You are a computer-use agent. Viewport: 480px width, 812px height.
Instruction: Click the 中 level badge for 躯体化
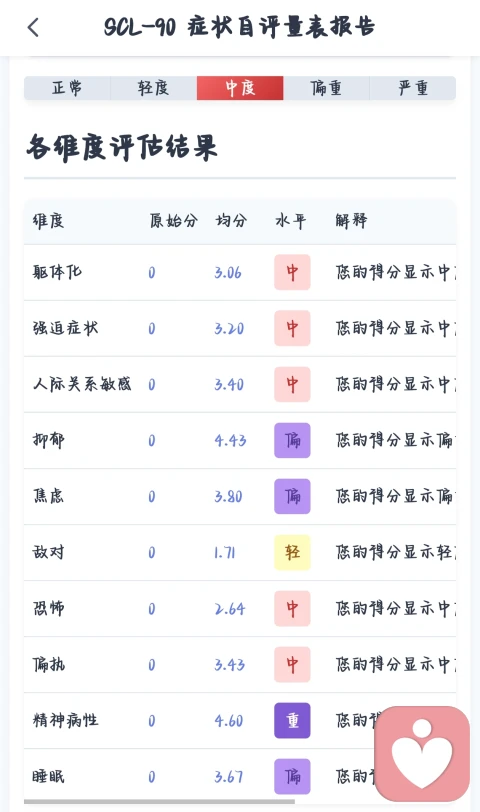tap(292, 272)
